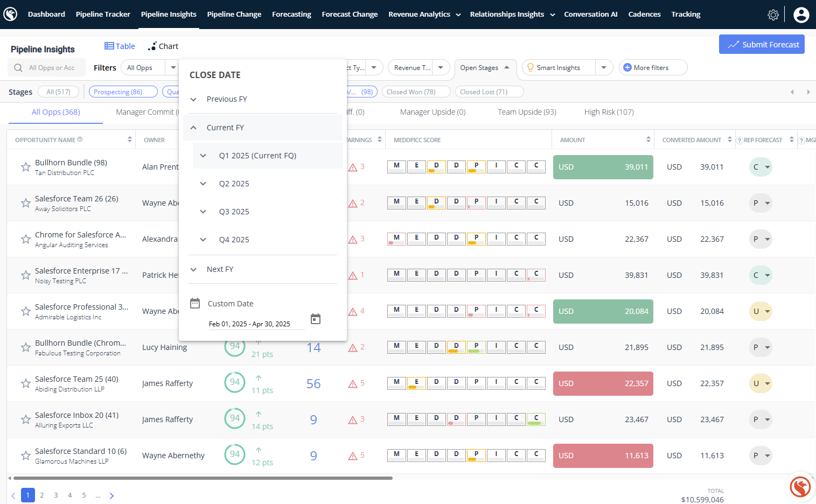Open the settings gear icon
Image resolution: width=816 pixels, height=504 pixels.
pyautogui.click(x=773, y=15)
